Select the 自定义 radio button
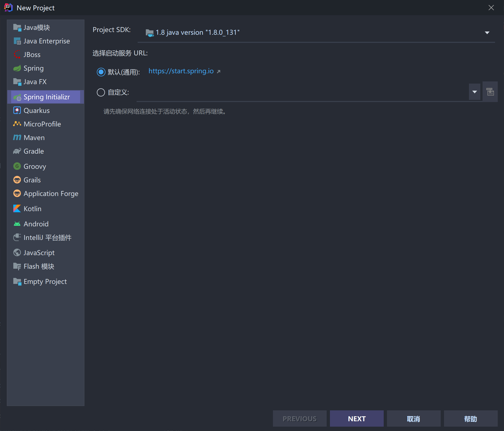Image resolution: width=504 pixels, height=431 pixels. tap(101, 93)
